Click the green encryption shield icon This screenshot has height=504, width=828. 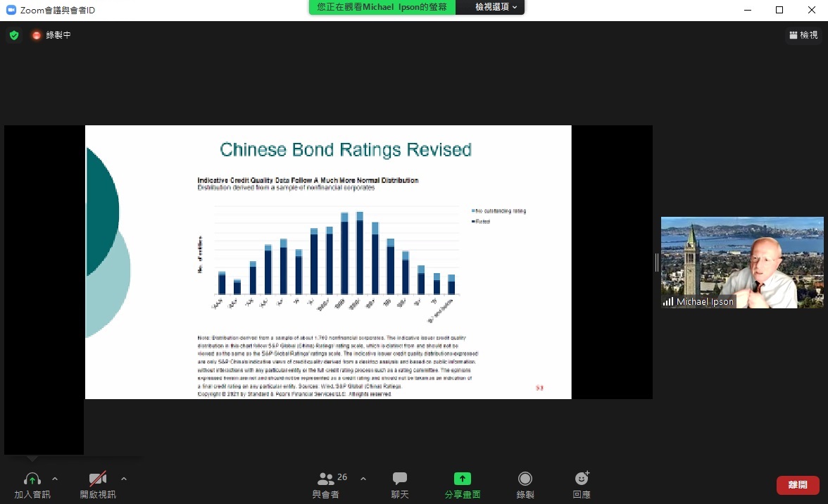[14, 35]
